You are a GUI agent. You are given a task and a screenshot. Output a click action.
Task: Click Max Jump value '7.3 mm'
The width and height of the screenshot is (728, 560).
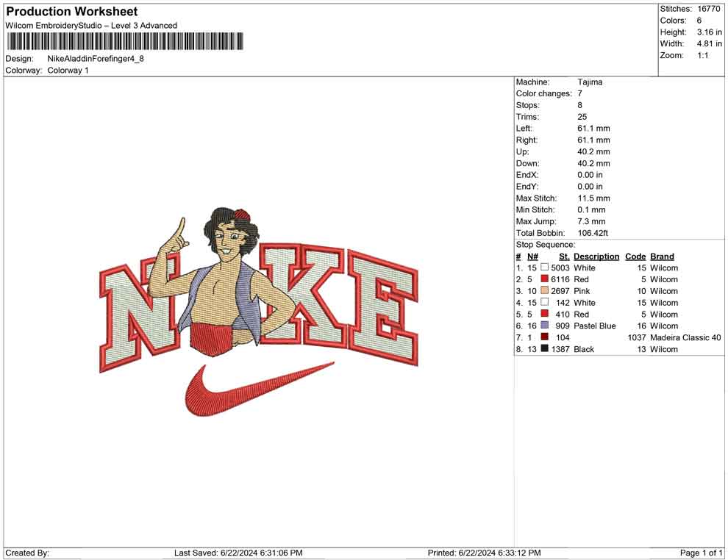[x=591, y=221]
